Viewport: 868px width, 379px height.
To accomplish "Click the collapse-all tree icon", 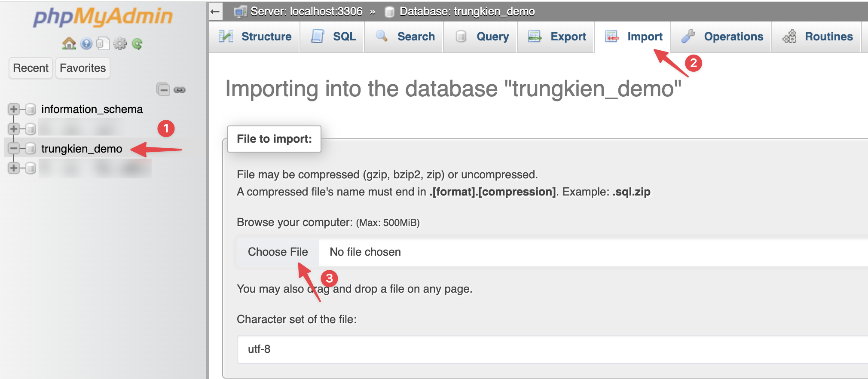I will click(163, 89).
